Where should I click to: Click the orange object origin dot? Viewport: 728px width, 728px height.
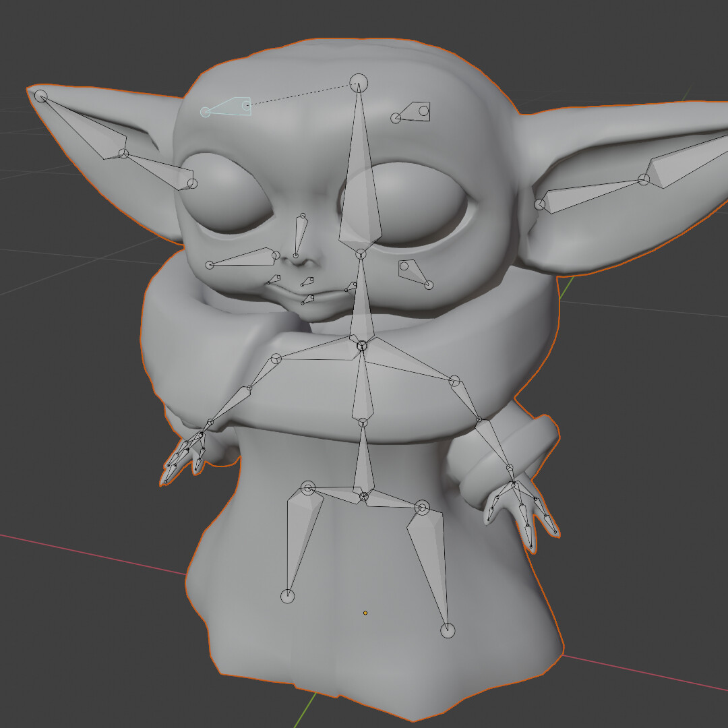pyautogui.click(x=365, y=612)
